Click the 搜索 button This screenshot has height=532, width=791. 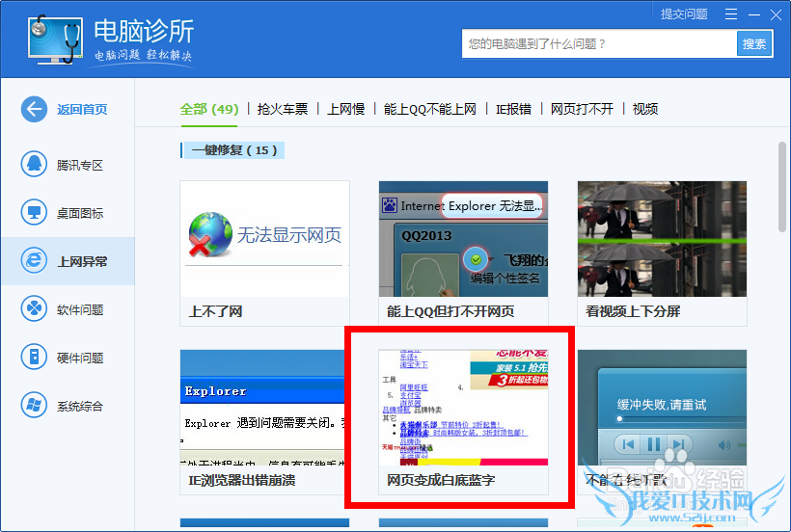(754, 43)
